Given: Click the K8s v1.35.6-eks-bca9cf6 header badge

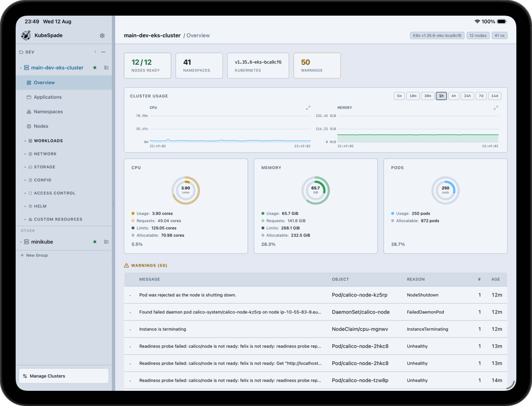Looking at the screenshot, I should click(x=437, y=36).
